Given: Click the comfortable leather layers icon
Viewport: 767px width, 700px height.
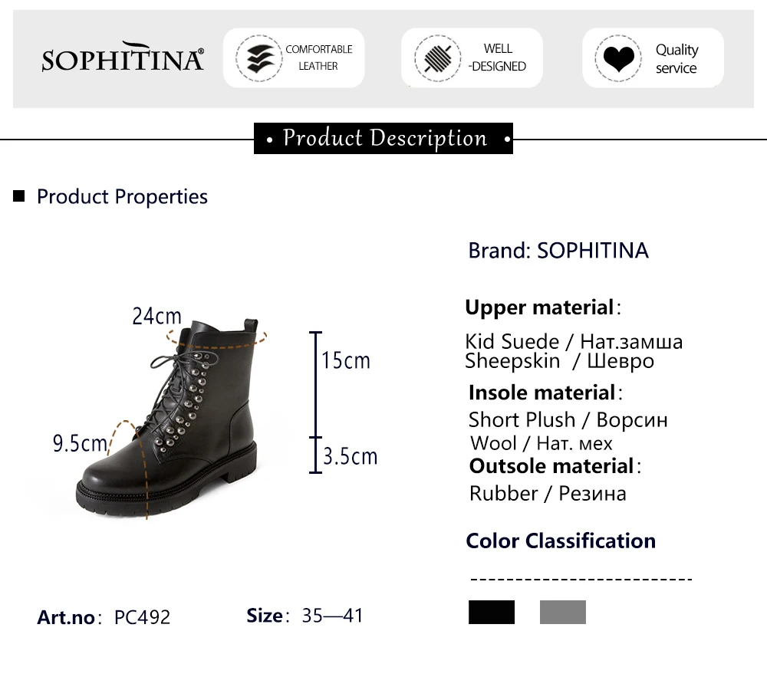Looking at the screenshot, I should [x=259, y=58].
